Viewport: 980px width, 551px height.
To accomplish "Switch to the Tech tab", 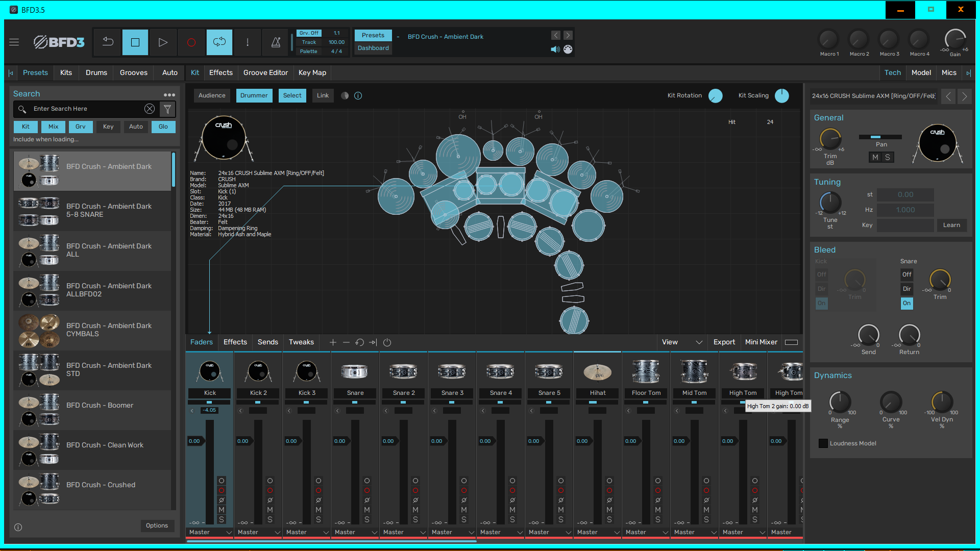I will click(x=893, y=73).
